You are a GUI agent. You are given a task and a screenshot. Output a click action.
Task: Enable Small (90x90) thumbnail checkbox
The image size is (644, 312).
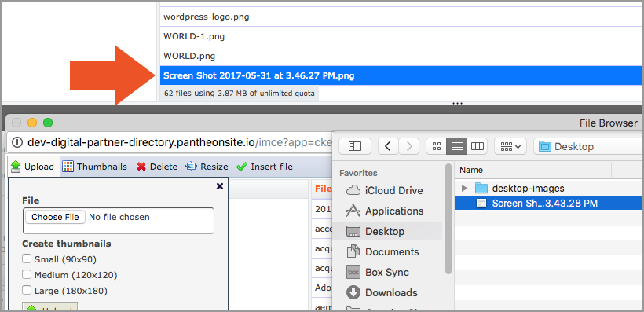tap(27, 259)
